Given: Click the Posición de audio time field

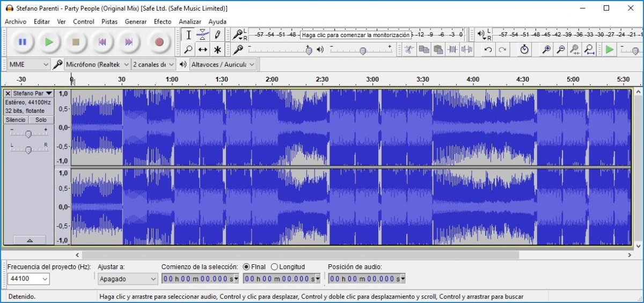Looking at the screenshot, I should [x=367, y=279].
